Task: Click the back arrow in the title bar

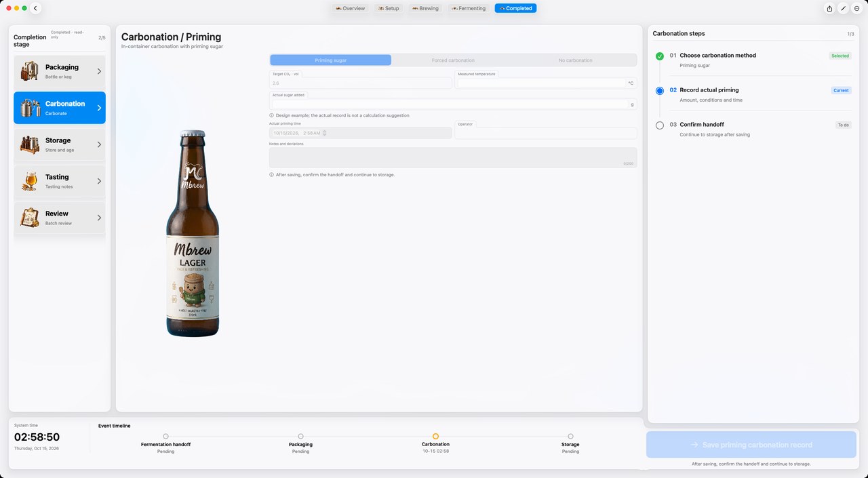Action: click(35, 8)
